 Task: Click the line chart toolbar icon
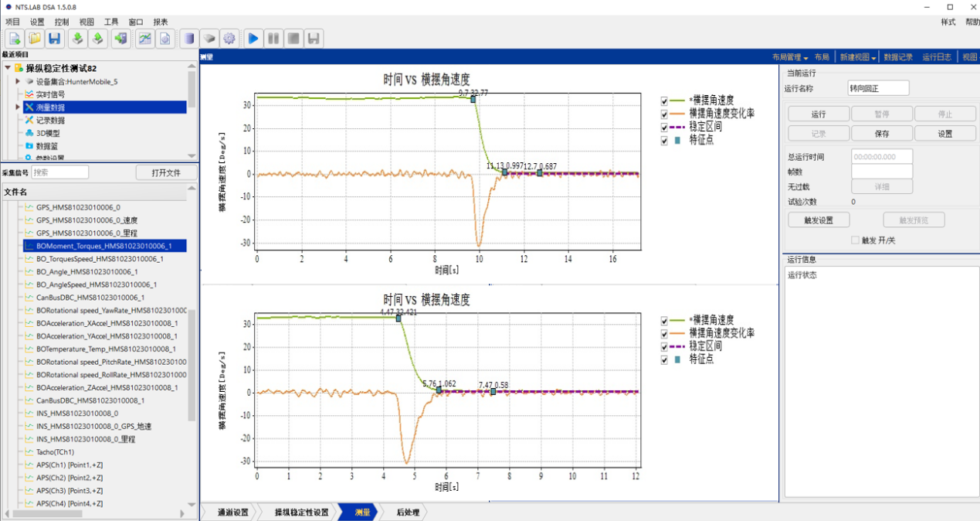coord(144,38)
